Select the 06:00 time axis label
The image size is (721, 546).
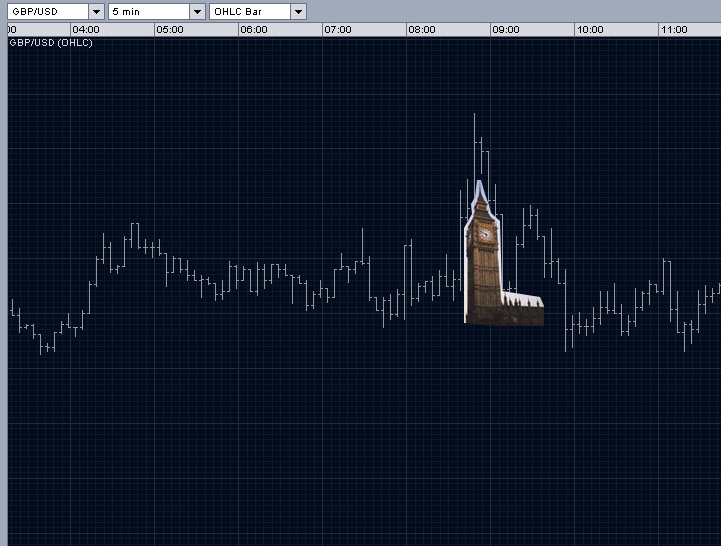[x=254, y=30]
